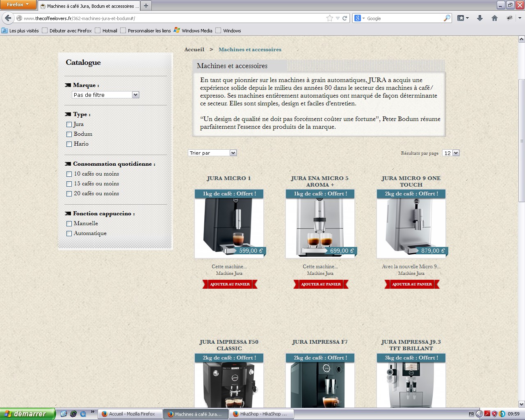525x420 pixels.
Task: Open the bookmarks menu icon in toolbar
Action: [461, 18]
